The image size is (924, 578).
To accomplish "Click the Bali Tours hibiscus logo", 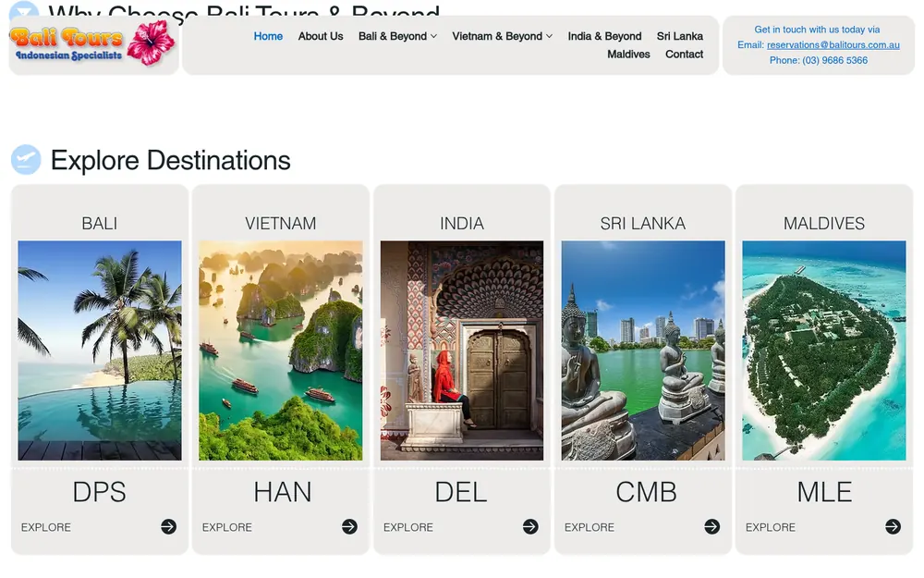I will [x=92, y=43].
